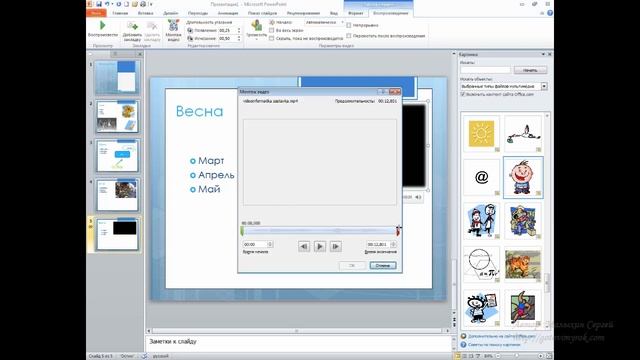Viewport: 640px width, 360px height.
Task: Click the Save icon in Quick Access Toolbar
Action: (x=99, y=4)
